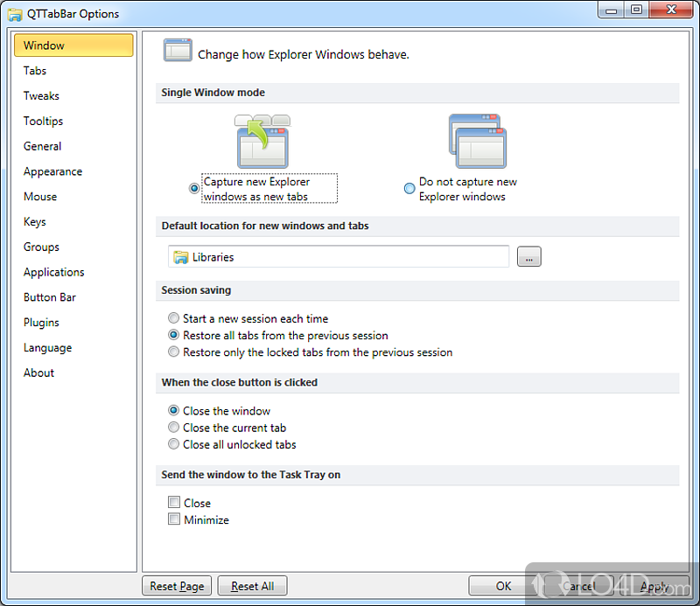Close the QTTabBar Options window
This screenshot has width=700, height=606.
point(671,10)
